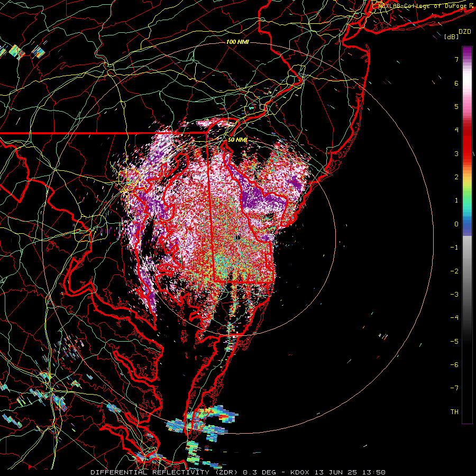The height and width of the screenshot is (476, 476).
Task: Select the 5 dB scale label
Action: pyautogui.click(x=456, y=106)
